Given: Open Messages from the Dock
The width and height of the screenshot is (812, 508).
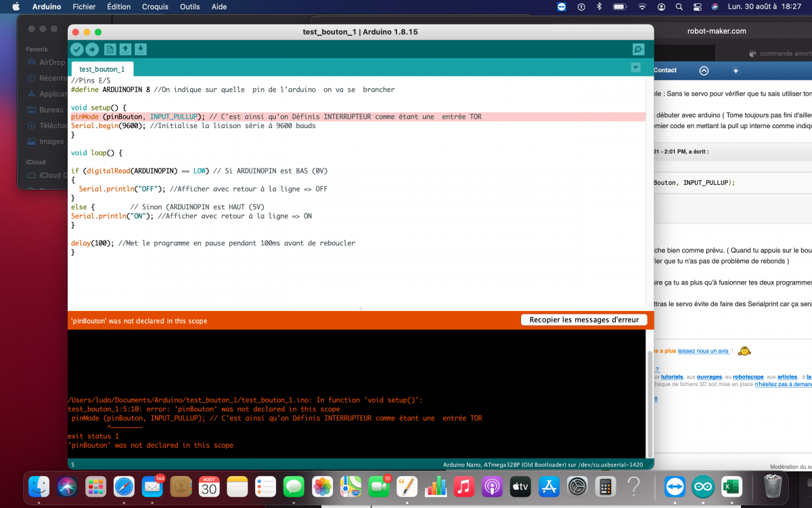Looking at the screenshot, I should click(x=294, y=486).
